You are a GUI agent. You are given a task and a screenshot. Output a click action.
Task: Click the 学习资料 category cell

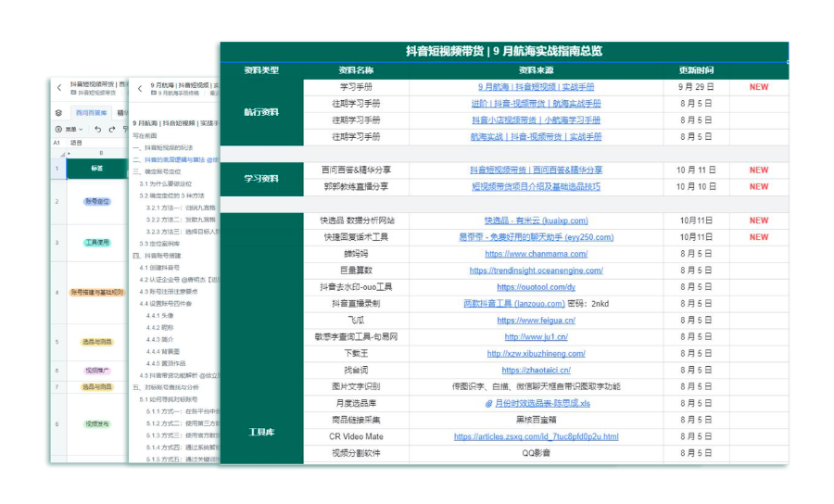[261, 179]
